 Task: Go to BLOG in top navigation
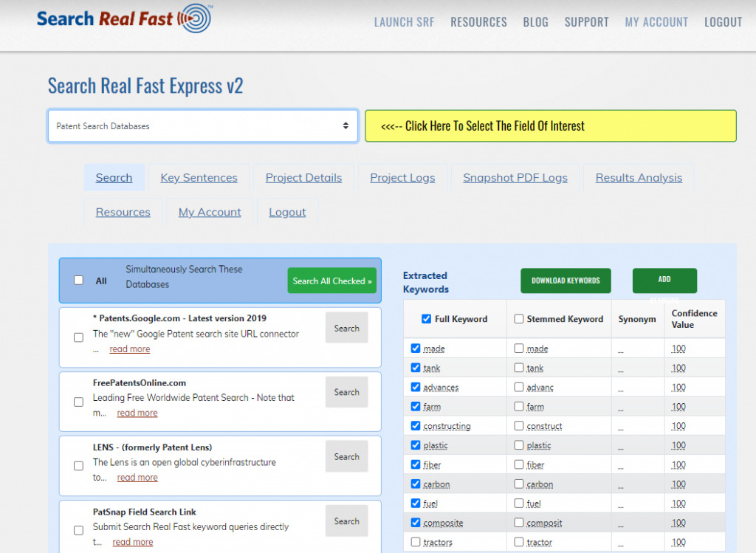pyautogui.click(x=536, y=22)
